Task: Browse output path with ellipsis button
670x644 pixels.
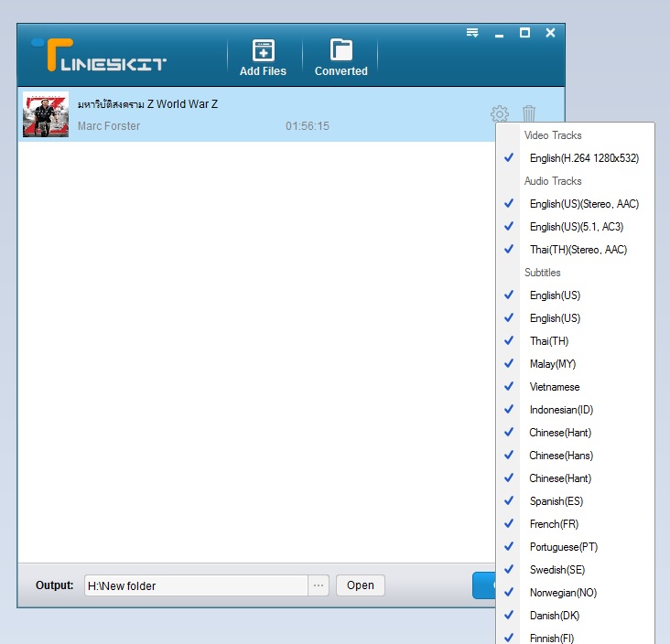Action: pos(319,585)
